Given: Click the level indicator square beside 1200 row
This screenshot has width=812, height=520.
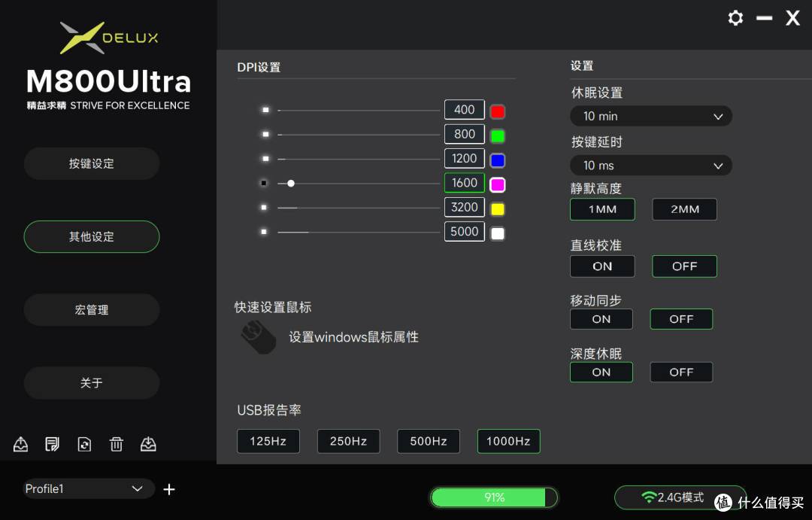Looking at the screenshot, I should (265, 159).
